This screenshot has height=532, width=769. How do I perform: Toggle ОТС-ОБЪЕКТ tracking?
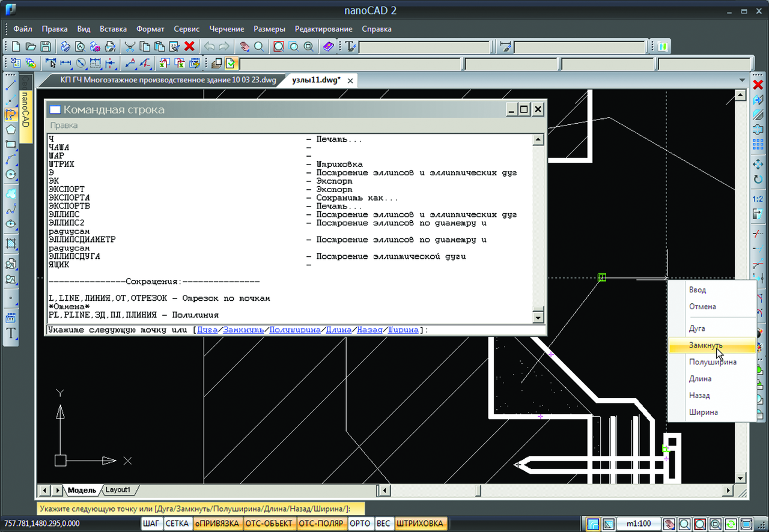(x=269, y=524)
